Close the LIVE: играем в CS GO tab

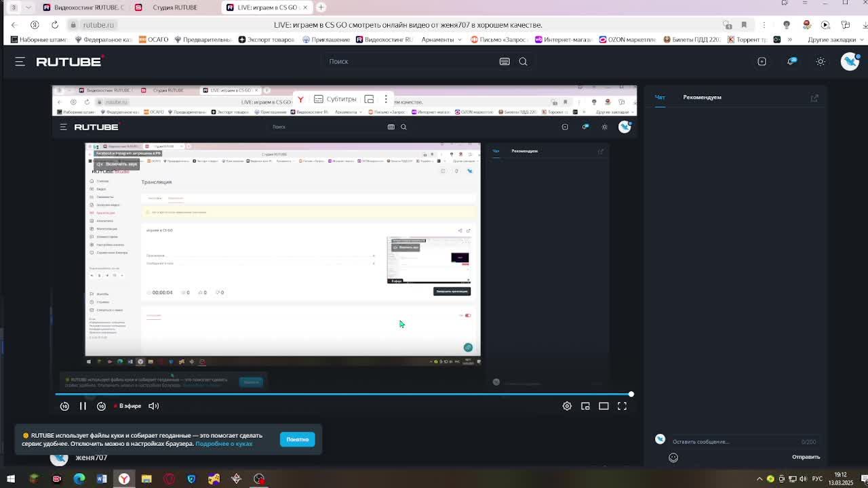(x=305, y=7)
